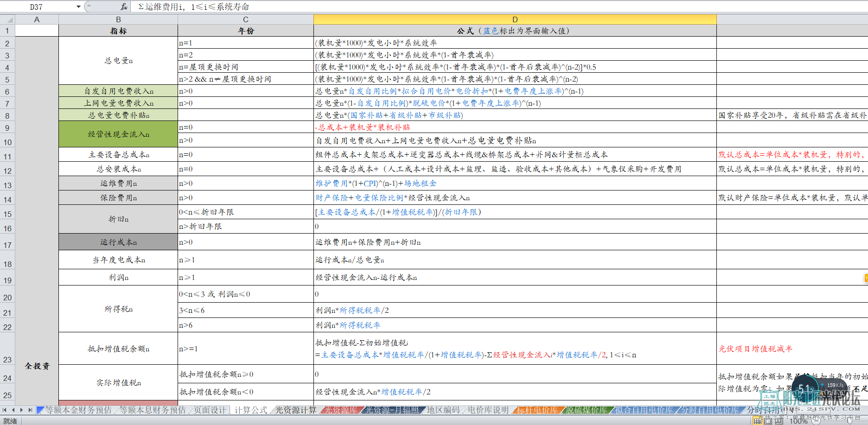The image size is (868, 425).
Task: Select the red -总成本+装机量*装机补贴 formula cell
Action: tap(515, 127)
